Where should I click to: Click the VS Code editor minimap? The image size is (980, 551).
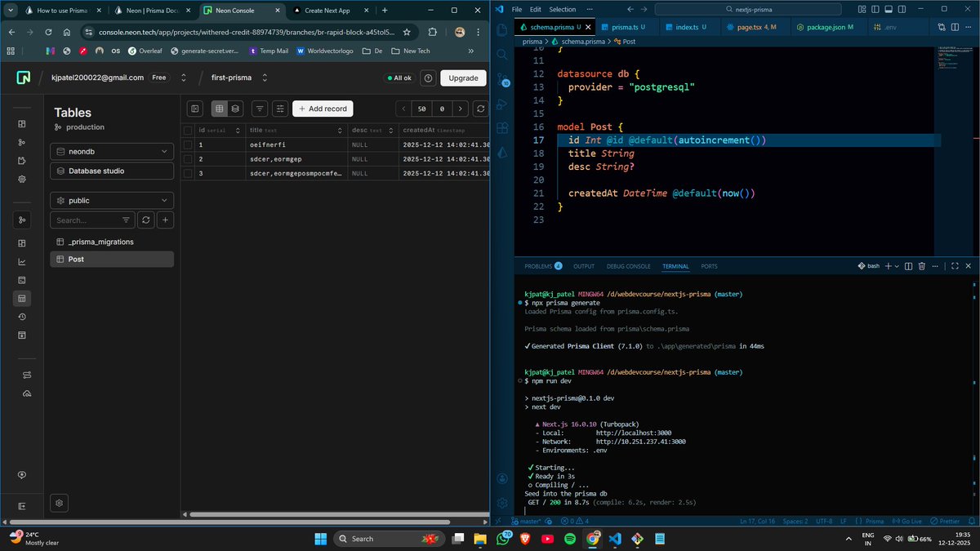(x=955, y=57)
